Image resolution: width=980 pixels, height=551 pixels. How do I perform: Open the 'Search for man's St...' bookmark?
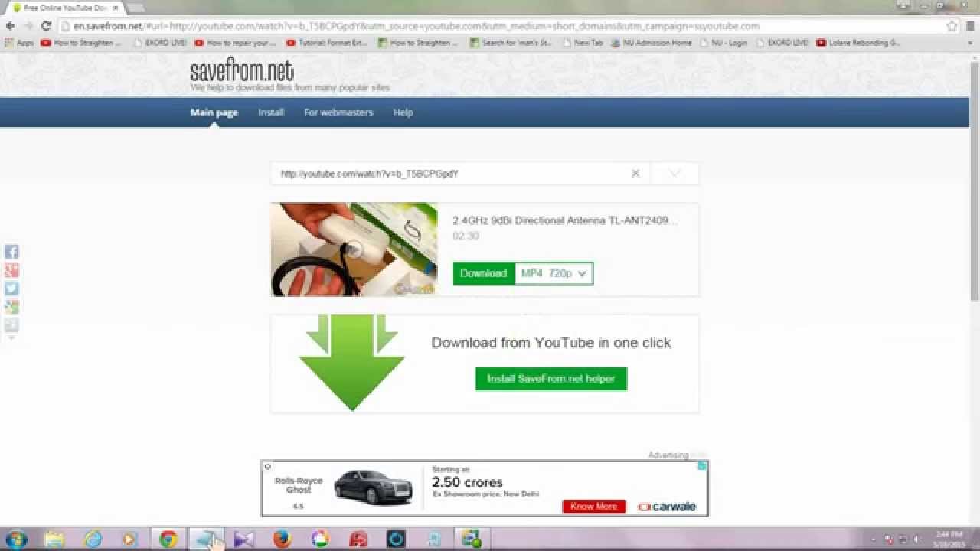click(511, 43)
